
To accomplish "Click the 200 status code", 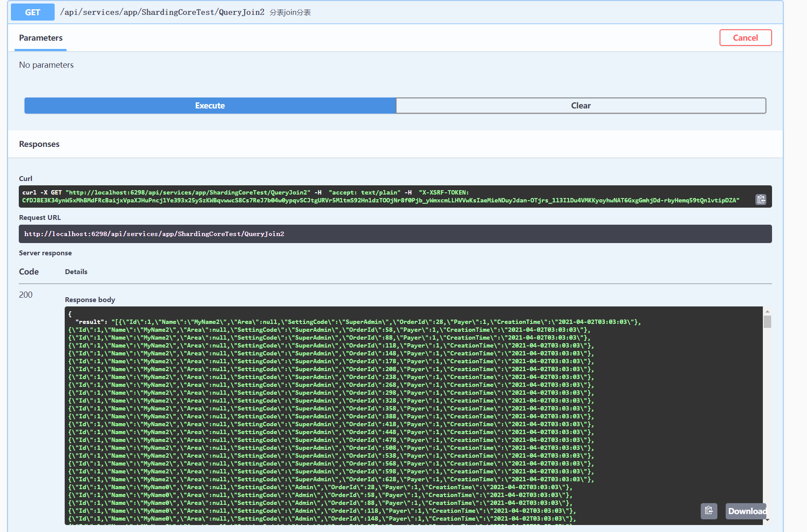I will (x=26, y=295).
